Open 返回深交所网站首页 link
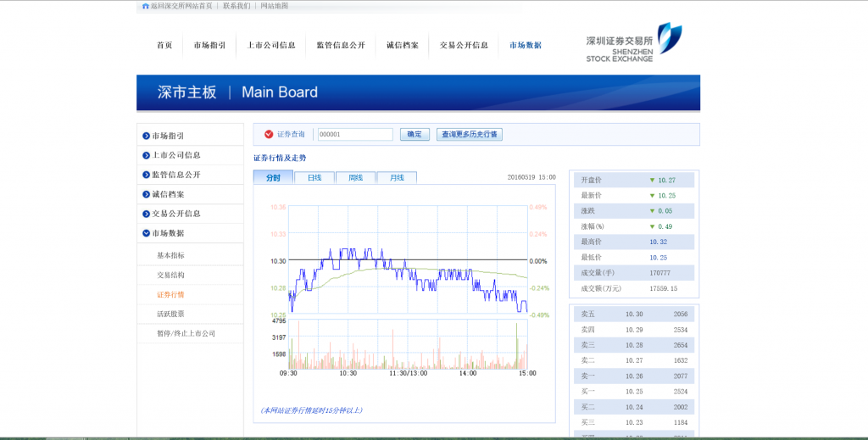 [x=181, y=6]
